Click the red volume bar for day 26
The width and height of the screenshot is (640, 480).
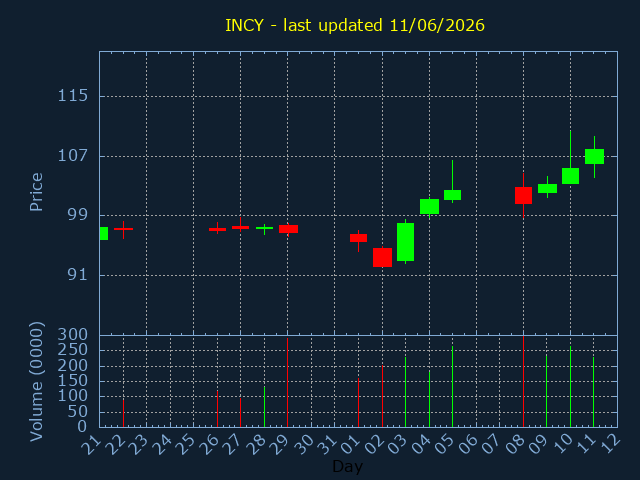point(217,409)
